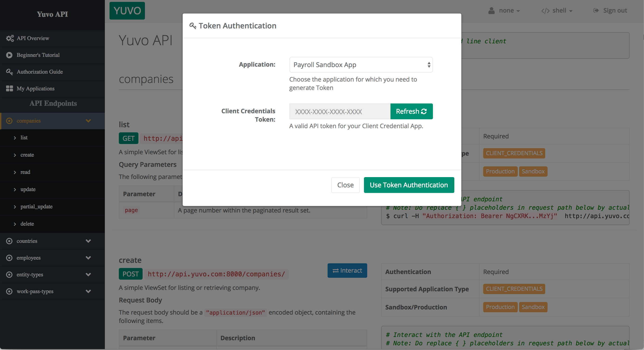Select the partial_update endpoint item

[x=36, y=206]
